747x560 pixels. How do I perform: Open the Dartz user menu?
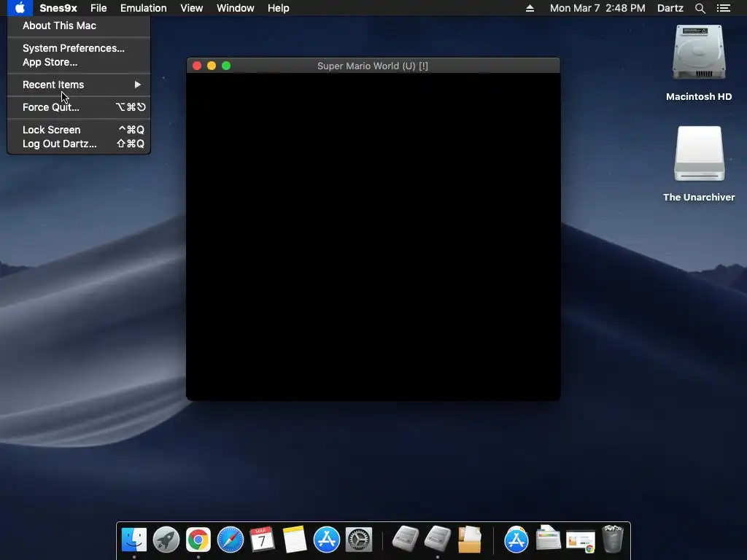pos(670,8)
